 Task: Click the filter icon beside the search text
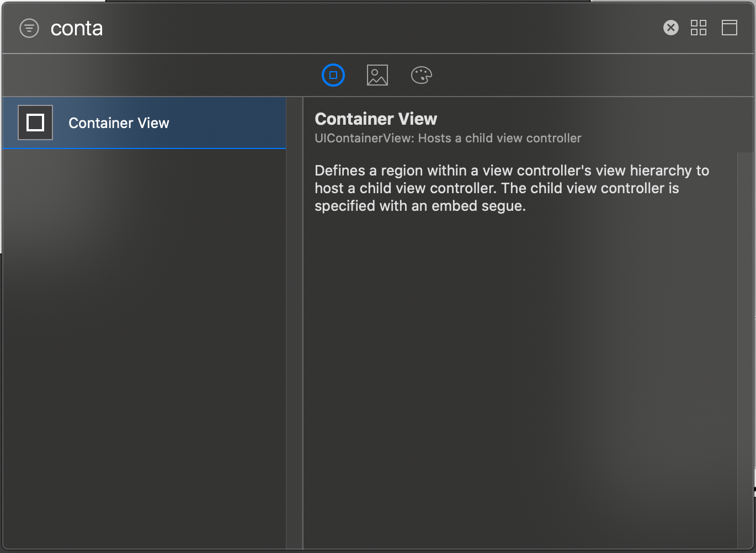point(29,28)
